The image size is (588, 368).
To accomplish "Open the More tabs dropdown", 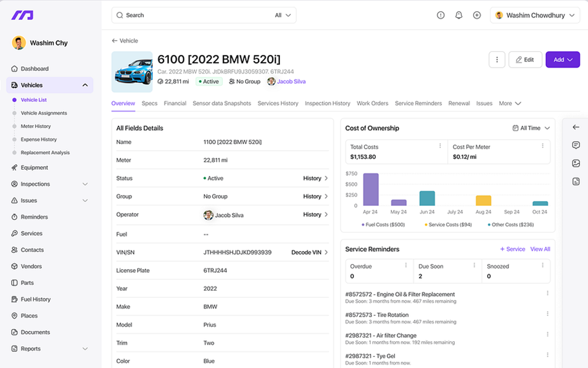I will tap(510, 103).
